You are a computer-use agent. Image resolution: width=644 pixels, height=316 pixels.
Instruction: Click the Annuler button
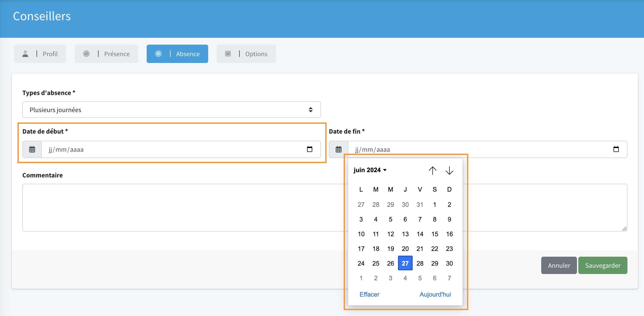point(559,265)
